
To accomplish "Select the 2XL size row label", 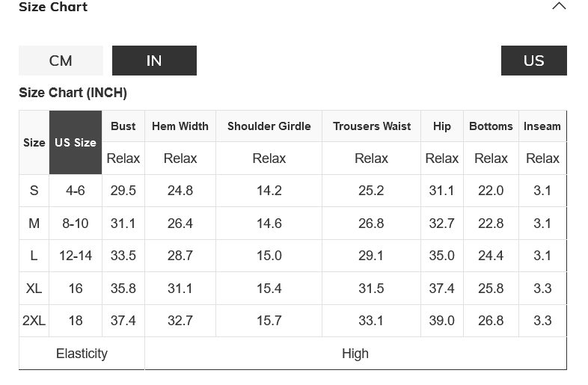I will click(x=34, y=321).
